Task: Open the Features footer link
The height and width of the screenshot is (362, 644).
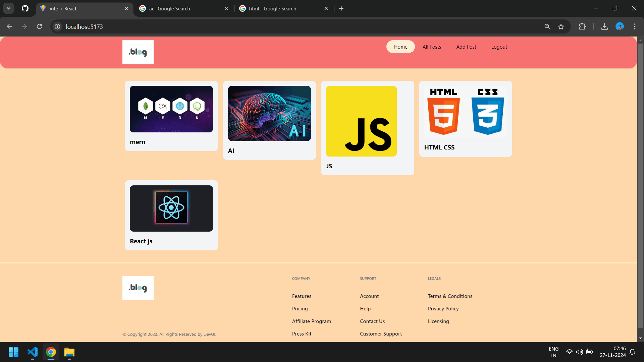Action: (302, 296)
